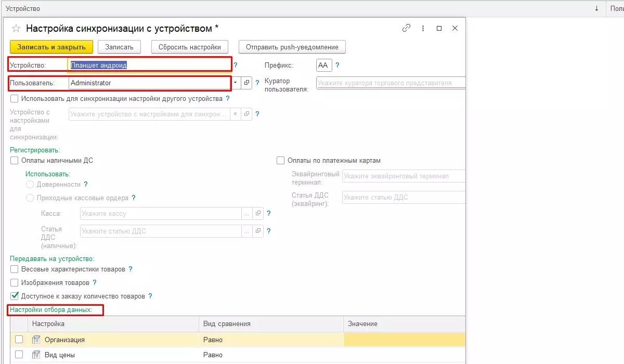Click Отправить push-уведомление button
The image size is (624, 364).
pos(292,47)
